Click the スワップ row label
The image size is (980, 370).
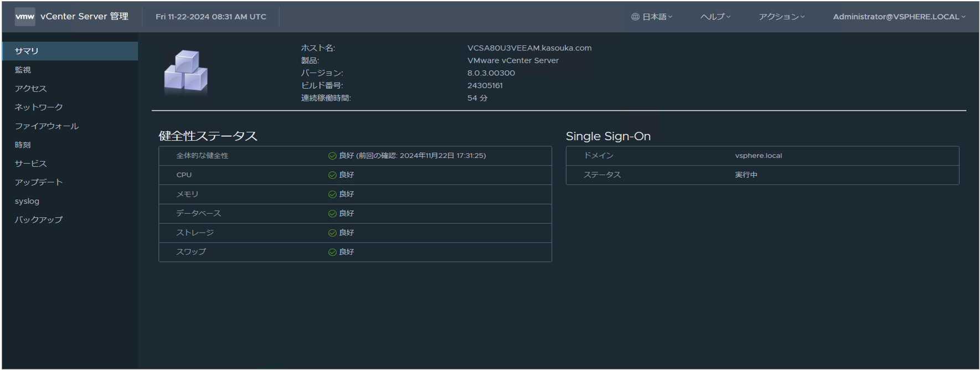click(191, 252)
